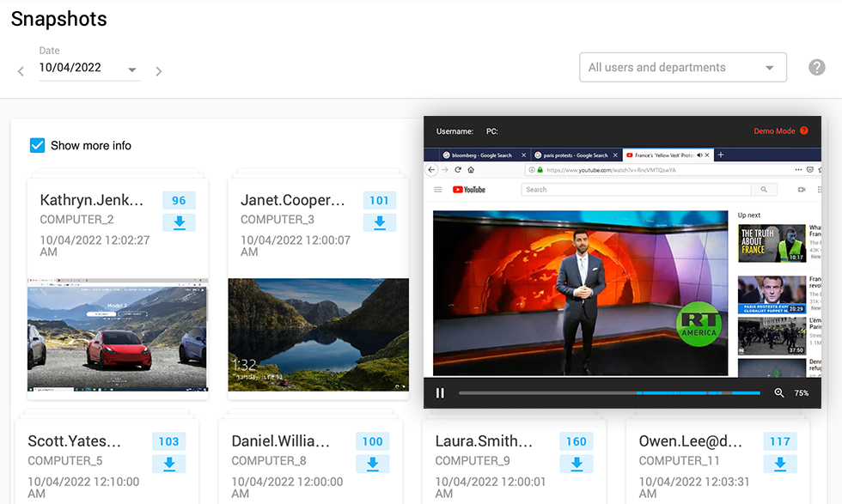Go to next date with right arrow

[158, 71]
